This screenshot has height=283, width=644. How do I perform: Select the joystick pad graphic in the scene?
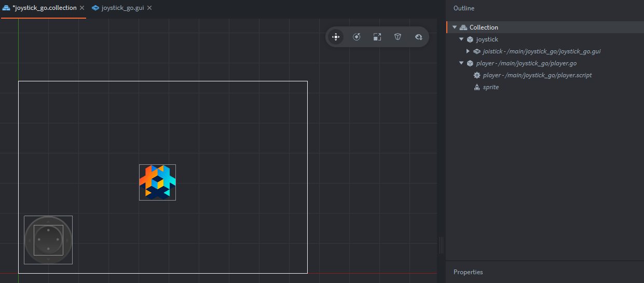coord(48,240)
